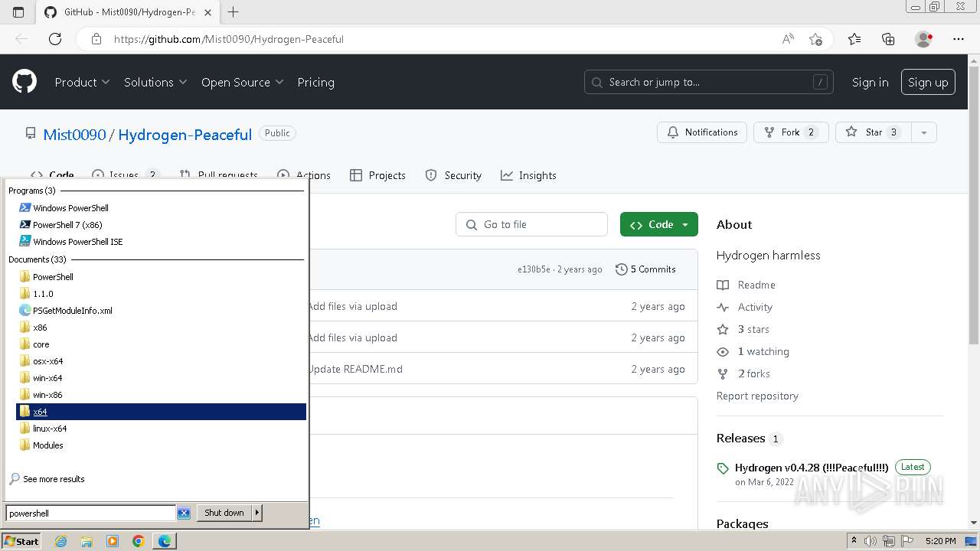This screenshot has height=551, width=980.
Task: Switch to the Security tab
Action: point(453,175)
